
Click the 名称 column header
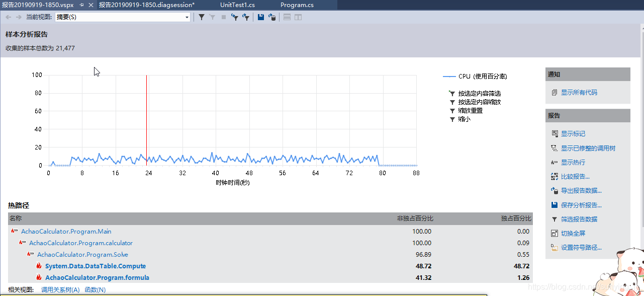16,218
